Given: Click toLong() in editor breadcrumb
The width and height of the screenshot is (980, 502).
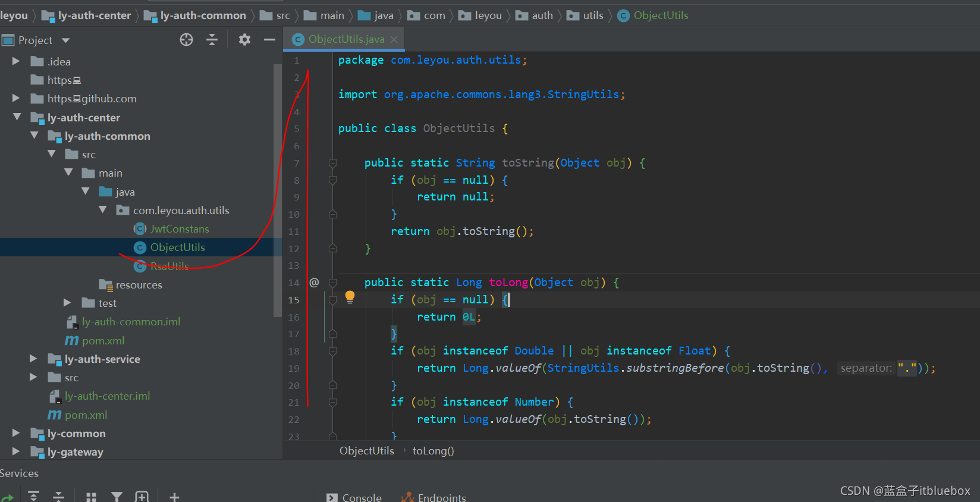Looking at the screenshot, I should click(x=433, y=451).
